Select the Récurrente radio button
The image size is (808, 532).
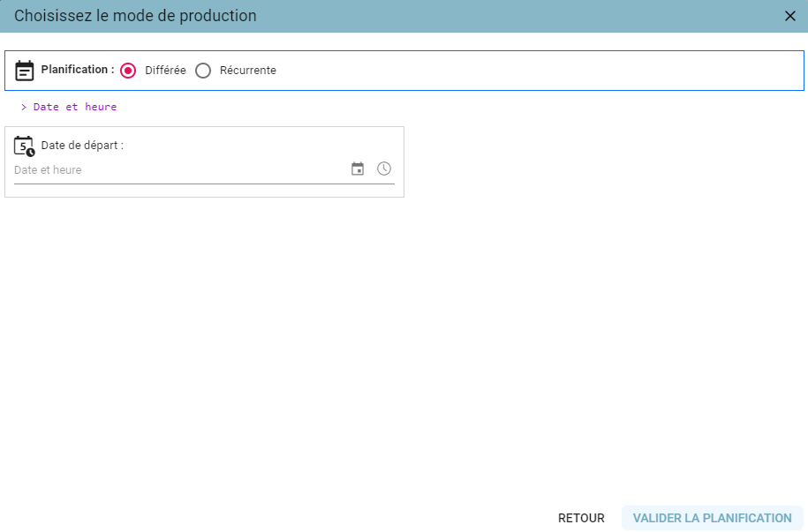pyautogui.click(x=203, y=71)
